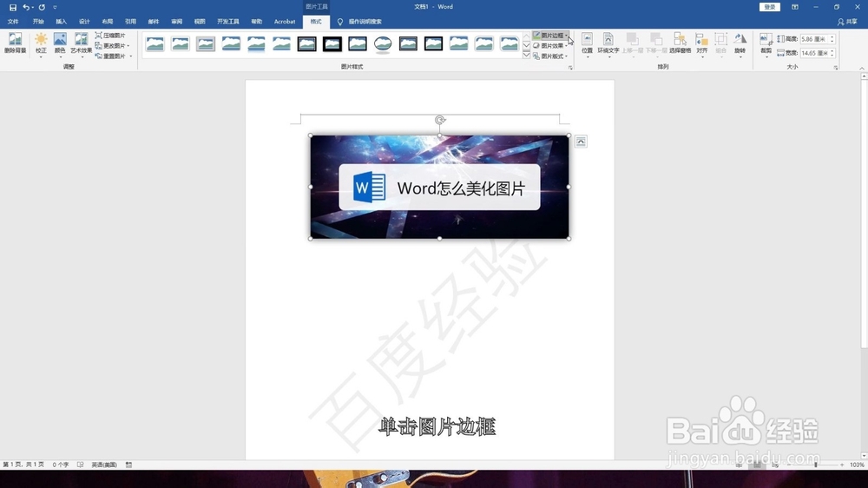Image resolution: width=868 pixels, height=488 pixels.
Task: Click the 共享 (Share) button
Action: (847, 22)
